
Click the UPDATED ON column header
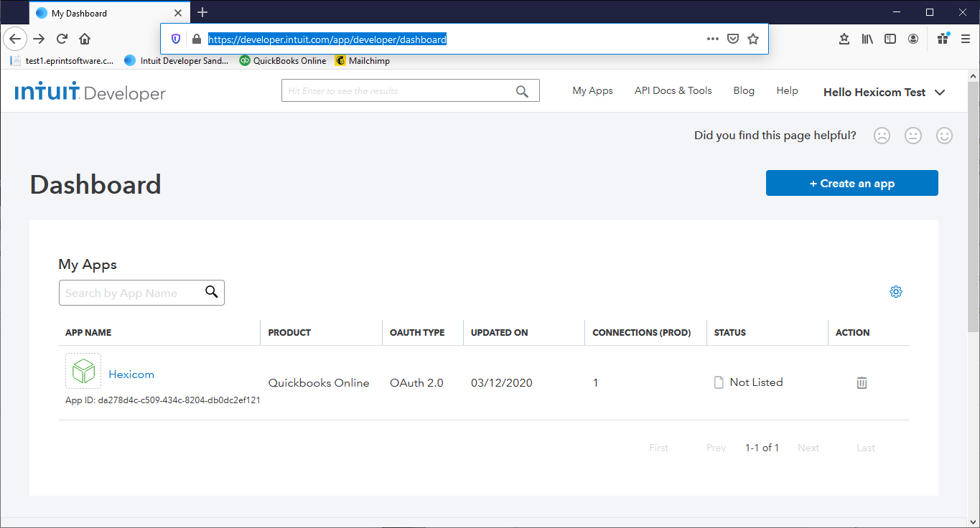point(500,333)
